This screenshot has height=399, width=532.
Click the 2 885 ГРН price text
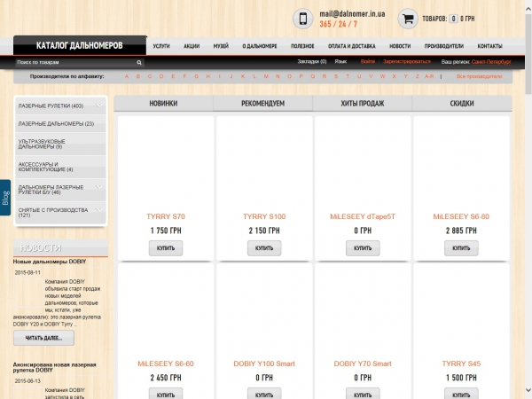(x=461, y=231)
